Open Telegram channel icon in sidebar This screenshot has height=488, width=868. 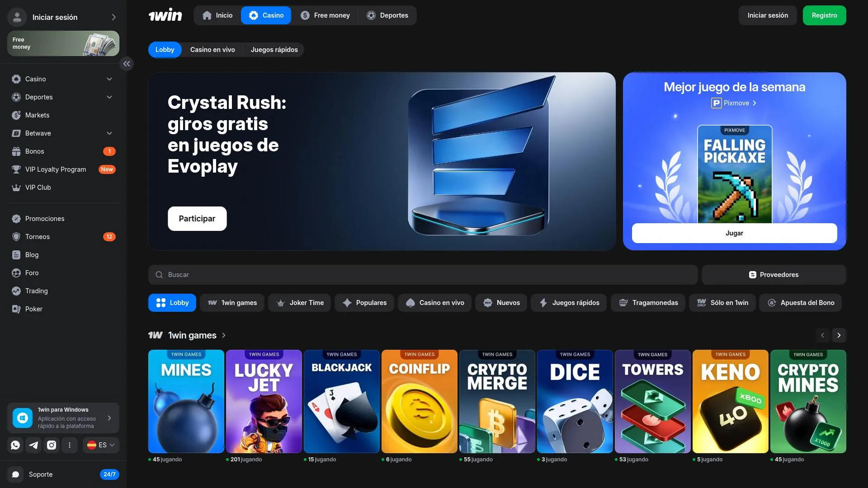[33, 445]
